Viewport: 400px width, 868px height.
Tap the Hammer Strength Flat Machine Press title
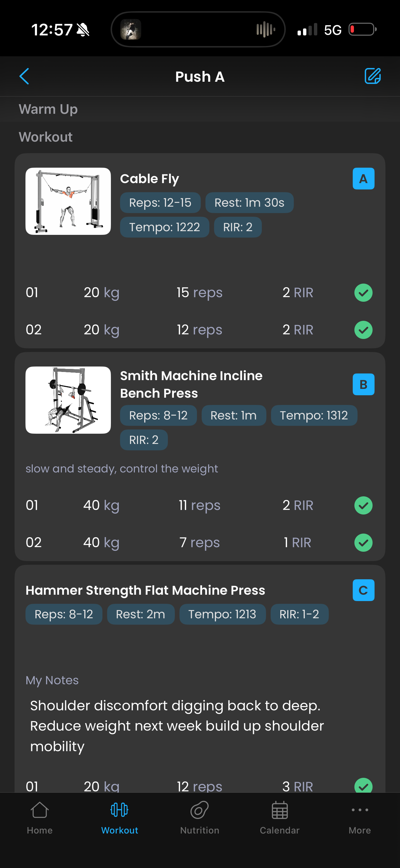145,590
